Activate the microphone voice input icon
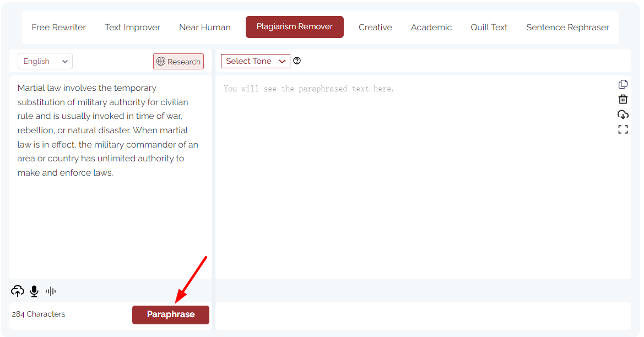The width and height of the screenshot is (644, 337). [34, 291]
